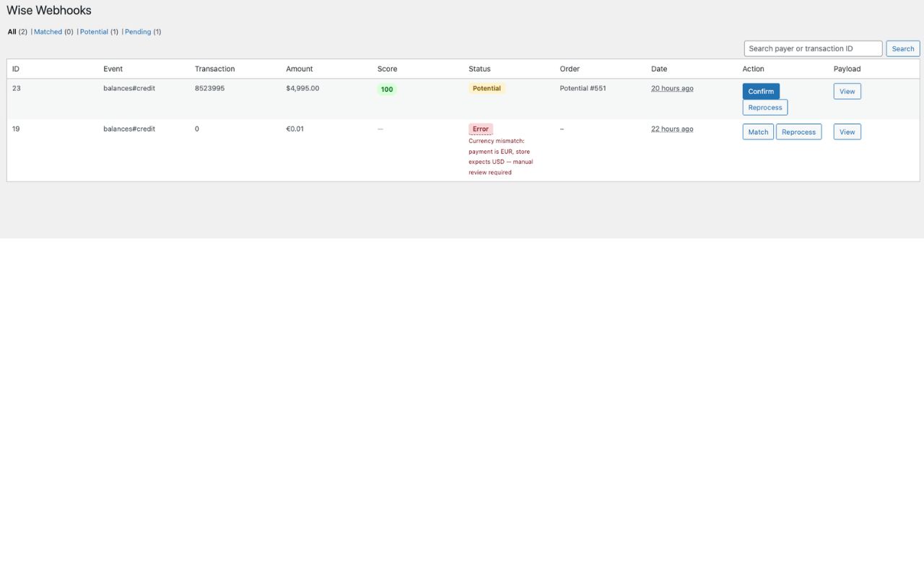924x578 pixels.
Task: Click the Event column header
Action: point(113,69)
